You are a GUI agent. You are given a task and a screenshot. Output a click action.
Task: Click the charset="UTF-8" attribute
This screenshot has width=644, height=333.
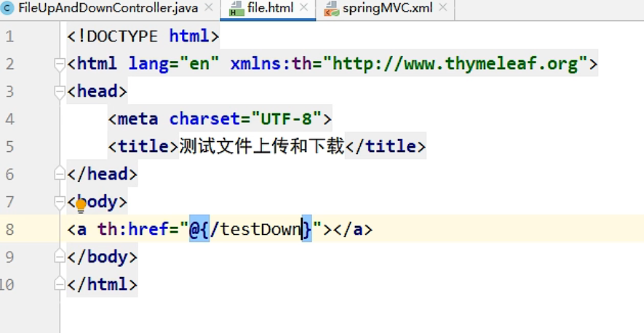pos(245,119)
